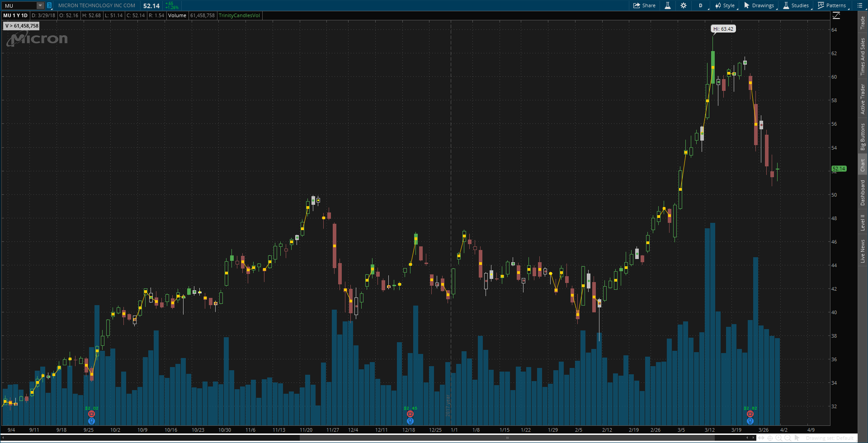
Task: Click the 52.14 green price tag on axis
Action: 839,169
